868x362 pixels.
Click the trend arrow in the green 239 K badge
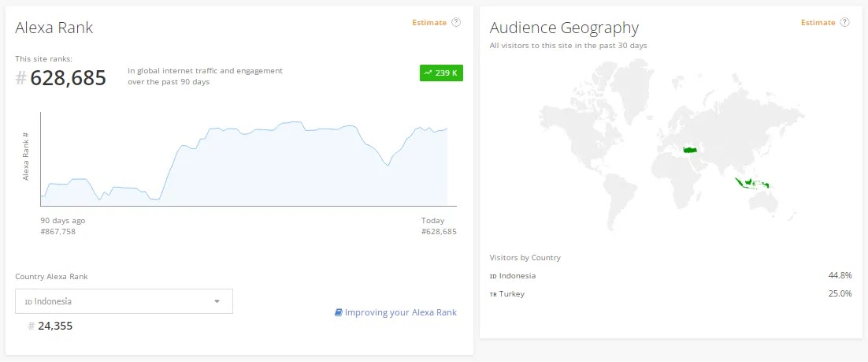click(428, 73)
